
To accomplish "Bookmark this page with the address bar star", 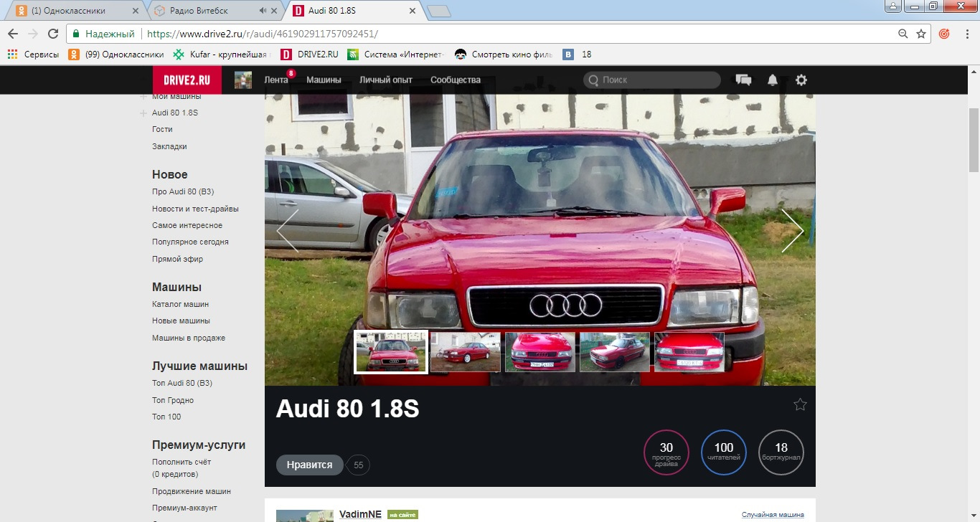I will click(x=921, y=34).
